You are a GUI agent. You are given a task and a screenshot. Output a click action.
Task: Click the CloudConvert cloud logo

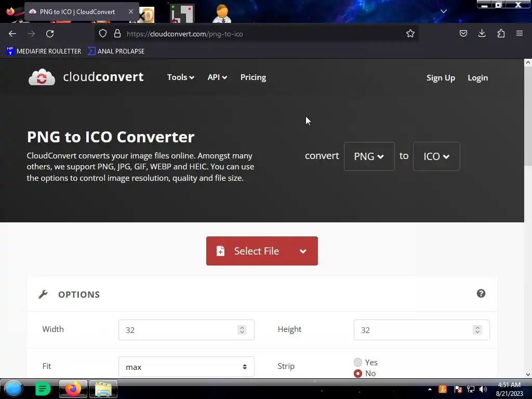42,77
